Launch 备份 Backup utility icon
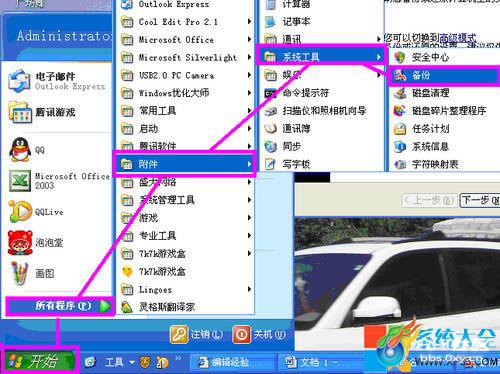This screenshot has width=500, height=374. pos(399,75)
